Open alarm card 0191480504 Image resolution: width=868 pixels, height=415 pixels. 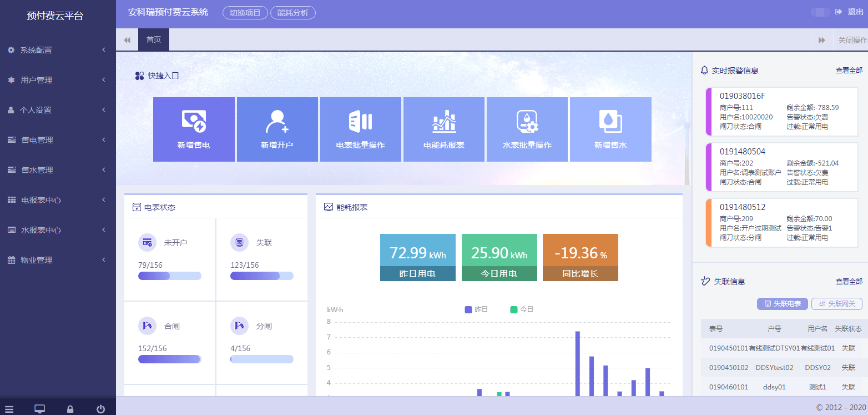[782, 167]
